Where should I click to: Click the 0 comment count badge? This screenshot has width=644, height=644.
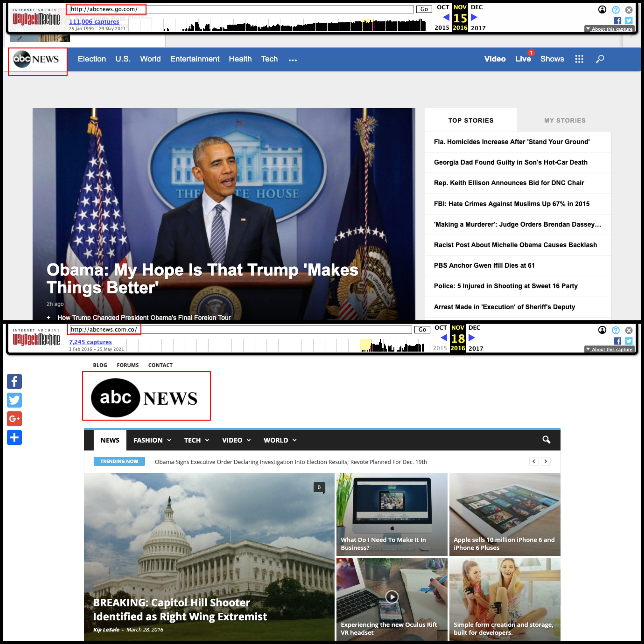click(319, 487)
